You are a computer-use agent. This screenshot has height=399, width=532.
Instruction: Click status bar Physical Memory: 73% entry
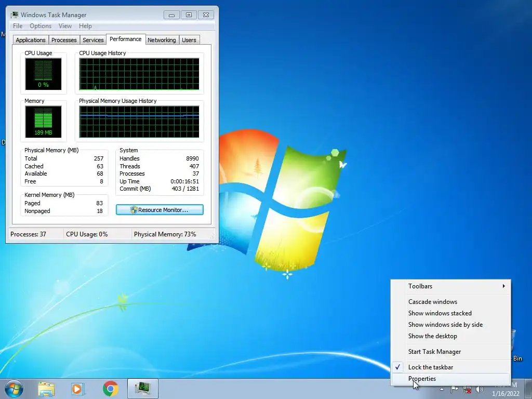coord(165,234)
